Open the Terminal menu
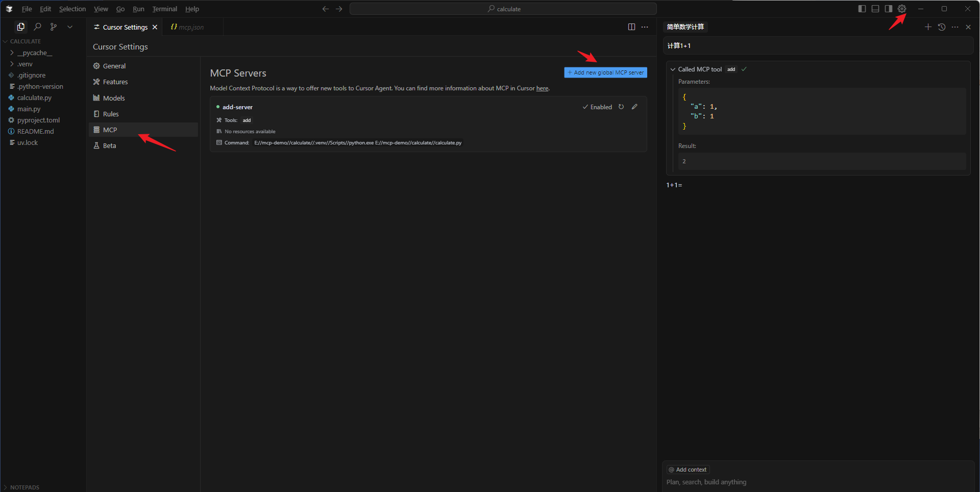The width and height of the screenshot is (980, 492). (x=164, y=9)
